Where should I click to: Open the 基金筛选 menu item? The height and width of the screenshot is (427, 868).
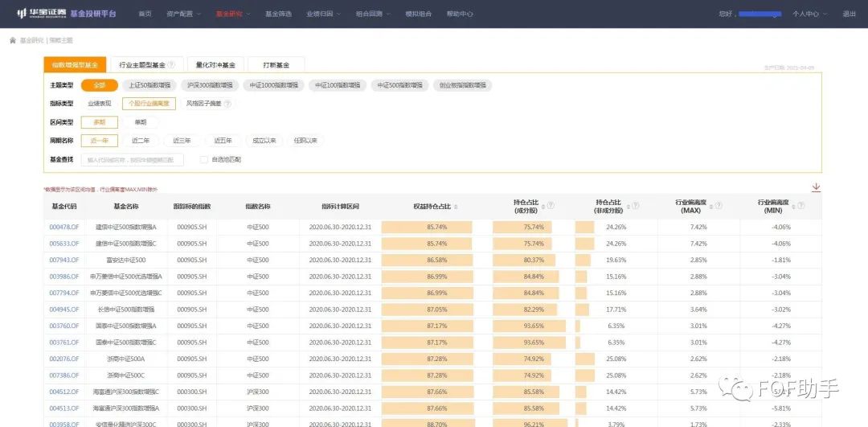pyautogui.click(x=278, y=14)
